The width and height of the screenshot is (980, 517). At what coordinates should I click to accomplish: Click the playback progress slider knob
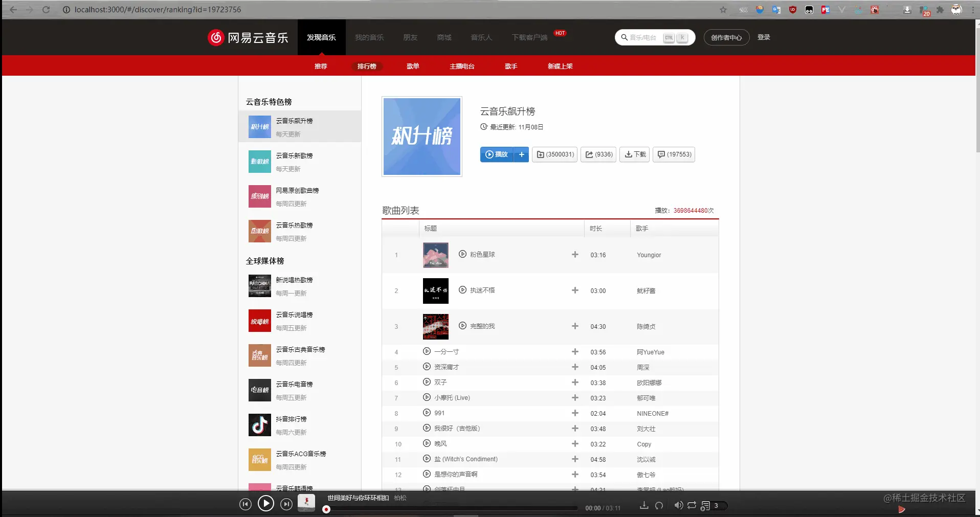(326, 509)
